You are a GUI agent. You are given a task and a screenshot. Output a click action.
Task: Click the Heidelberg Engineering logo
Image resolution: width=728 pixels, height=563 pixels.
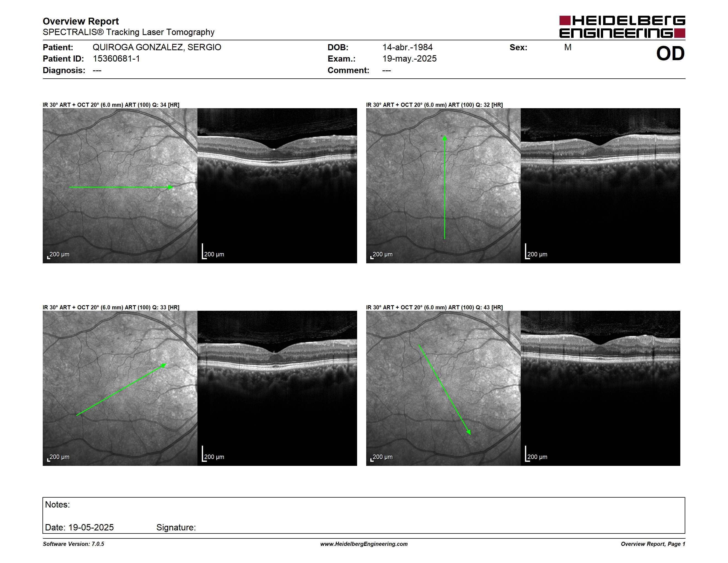tap(622, 27)
